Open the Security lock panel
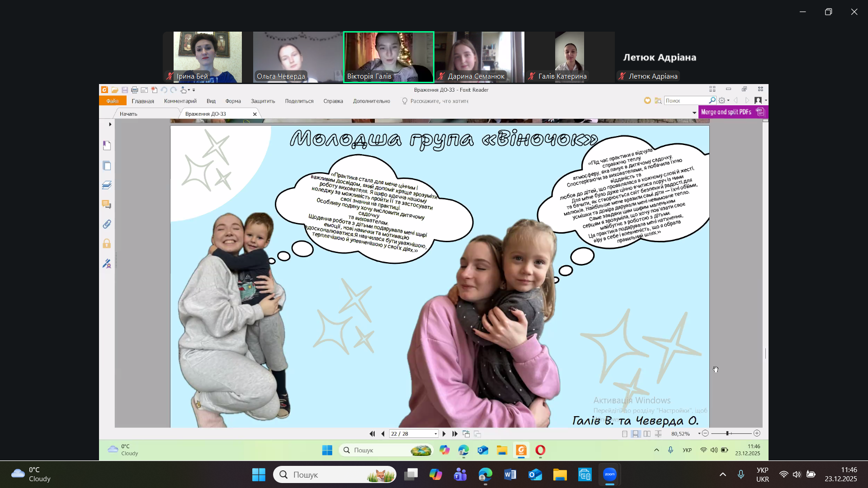Viewport: 868px width, 488px height. (107, 244)
